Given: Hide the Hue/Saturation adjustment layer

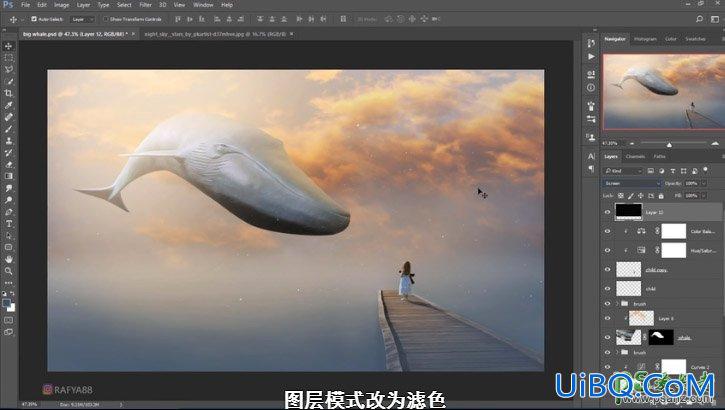Looking at the screenshot, I should (608, 250).
